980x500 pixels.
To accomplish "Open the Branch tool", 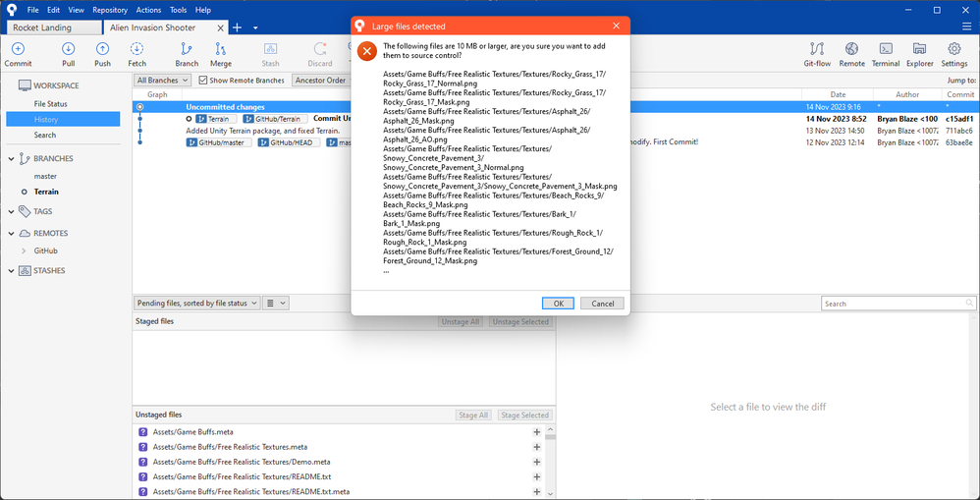I will [187, 53].
